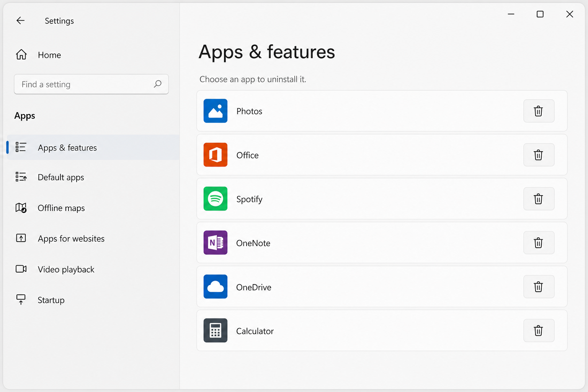Image resolution: width=588 pixels, height=392 pixels.
Task: Click the OneNote app icon
Action: pos(216,243)
